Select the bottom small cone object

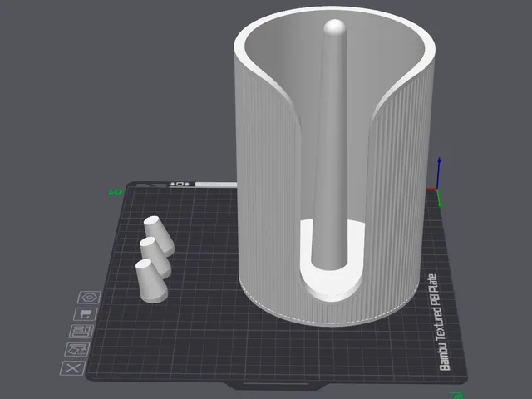pos(151,281)
